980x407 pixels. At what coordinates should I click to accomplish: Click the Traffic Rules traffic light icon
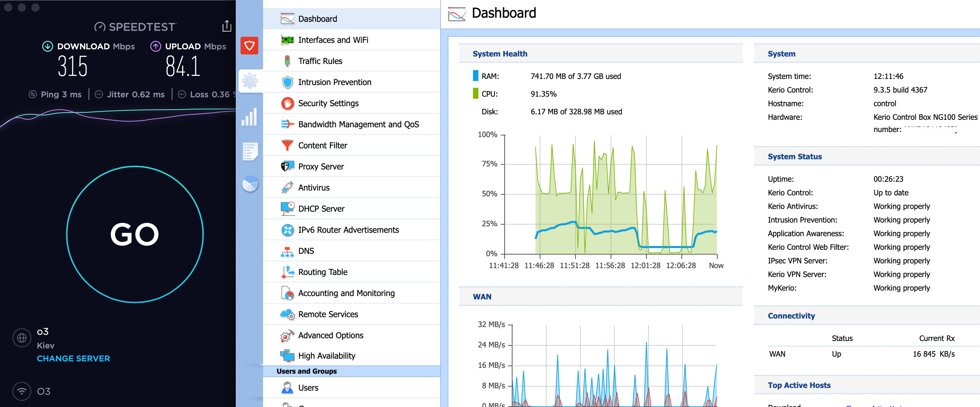[x=287, y=61]
